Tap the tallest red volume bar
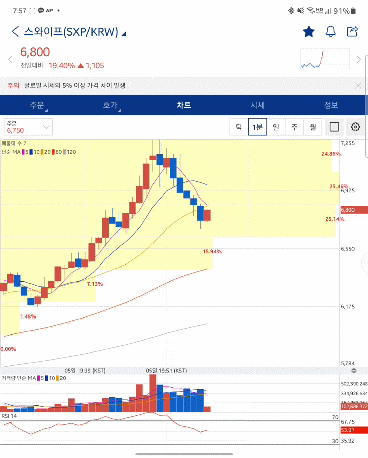Viewport: 368px width, 458px height. click(153, 393)
